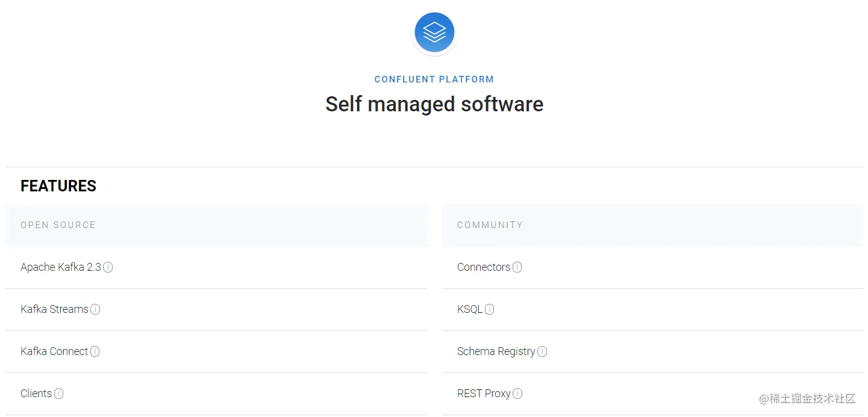Click info icon beside Kafka Connect
The image size is (868, 417).
[x=95, y=351]
